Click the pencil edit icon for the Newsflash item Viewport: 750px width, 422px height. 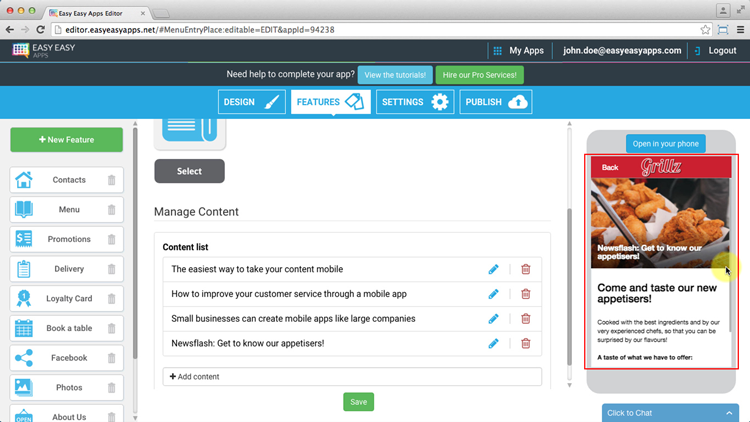tap(493, 344)
